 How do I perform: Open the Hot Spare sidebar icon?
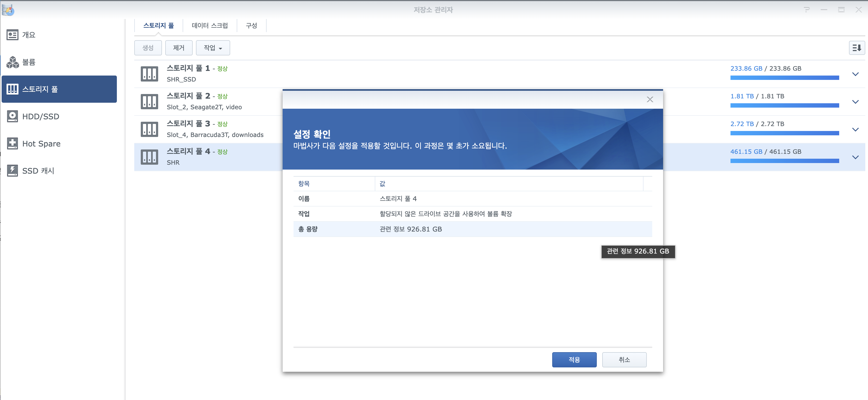point(13,143)
